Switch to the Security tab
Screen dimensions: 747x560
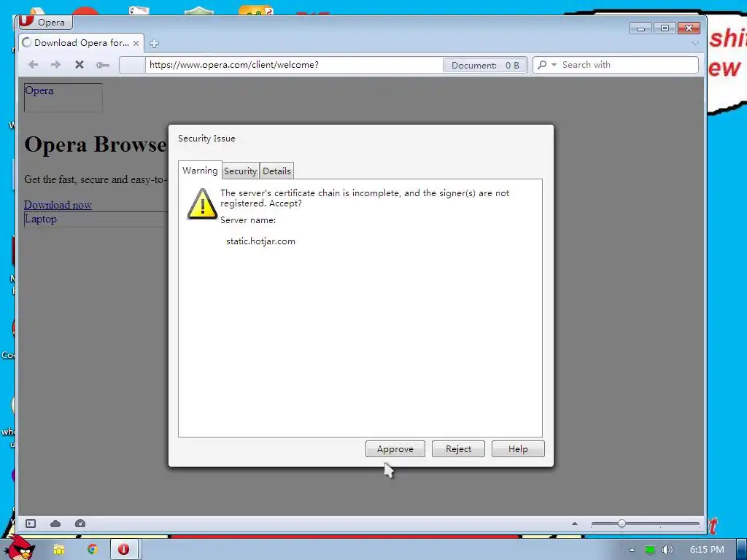[x=241, y=171]
